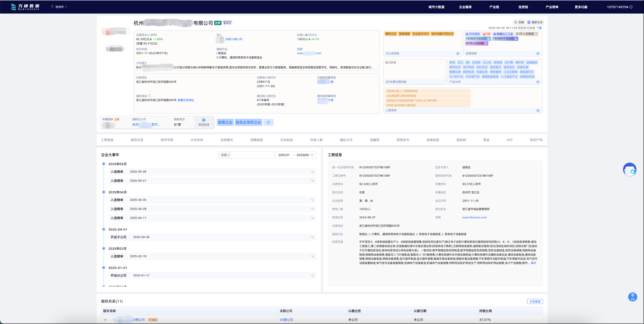644x324 pixels.
Task: Open the 杭州市 city selector dropdown
Action: 59,7
